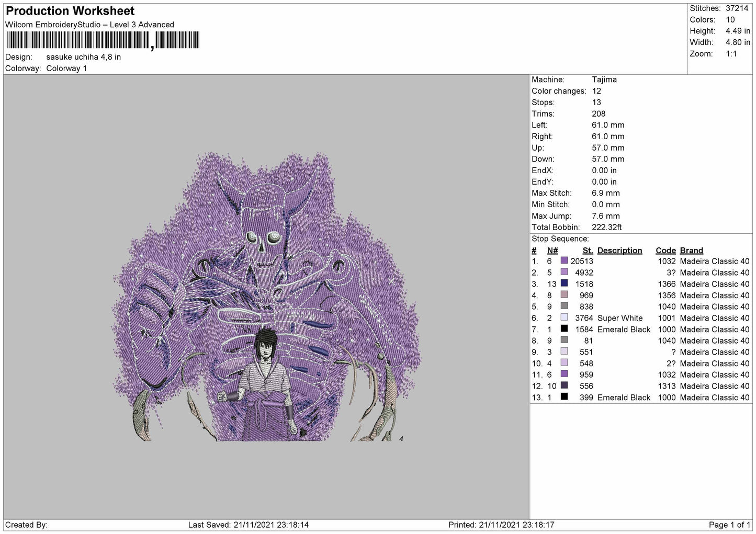Click the light purple swatch for stop 2

coord(564,272)
